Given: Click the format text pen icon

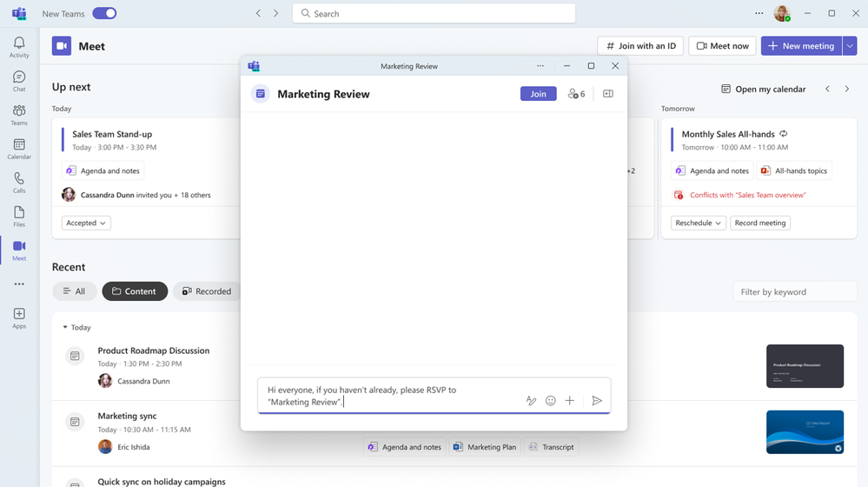Looking at the screenshot, I should tap(531, 401).
